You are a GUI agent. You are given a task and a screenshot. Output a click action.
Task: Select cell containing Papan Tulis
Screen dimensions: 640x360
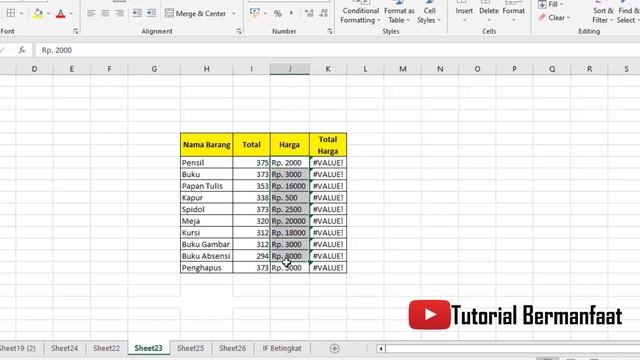click(207, 186)
